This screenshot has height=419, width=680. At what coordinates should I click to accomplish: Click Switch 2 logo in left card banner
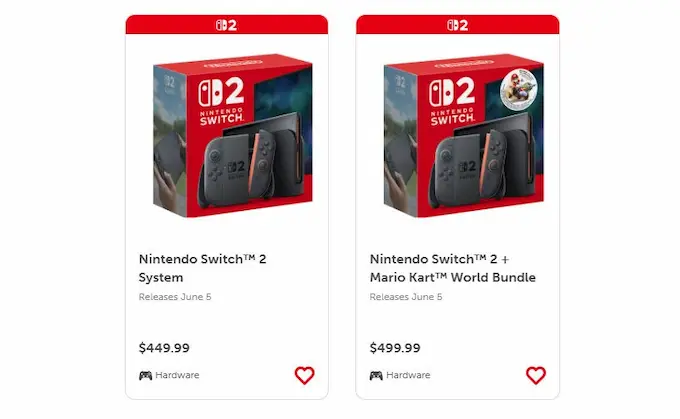(226, 25)
